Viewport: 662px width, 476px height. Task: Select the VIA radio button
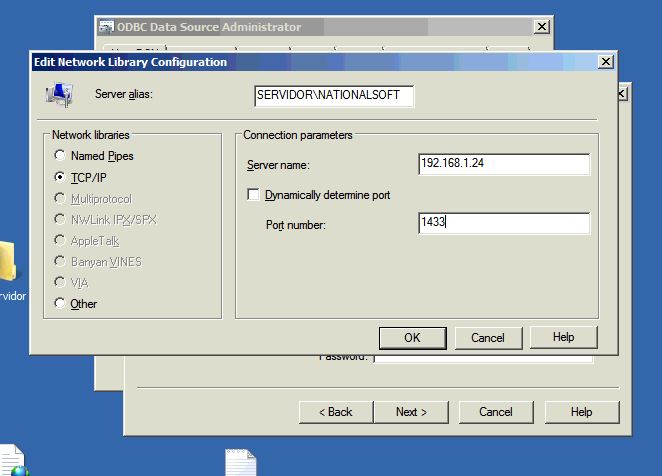tap(60, 282)
